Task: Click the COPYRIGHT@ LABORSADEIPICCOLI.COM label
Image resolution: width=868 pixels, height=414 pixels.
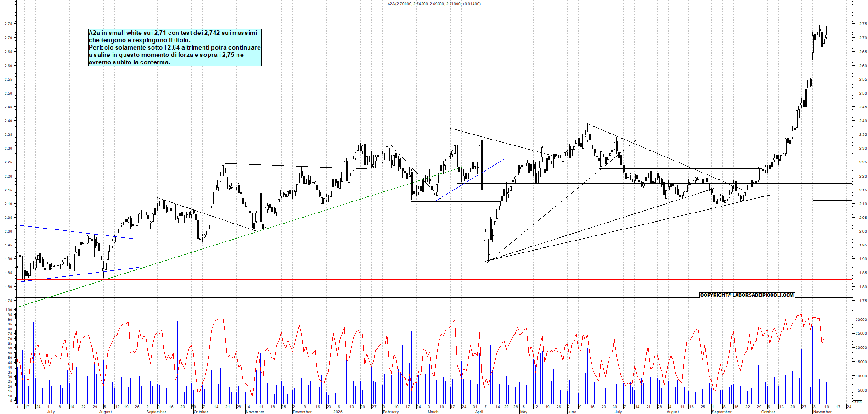Action: tap(746, 295)
